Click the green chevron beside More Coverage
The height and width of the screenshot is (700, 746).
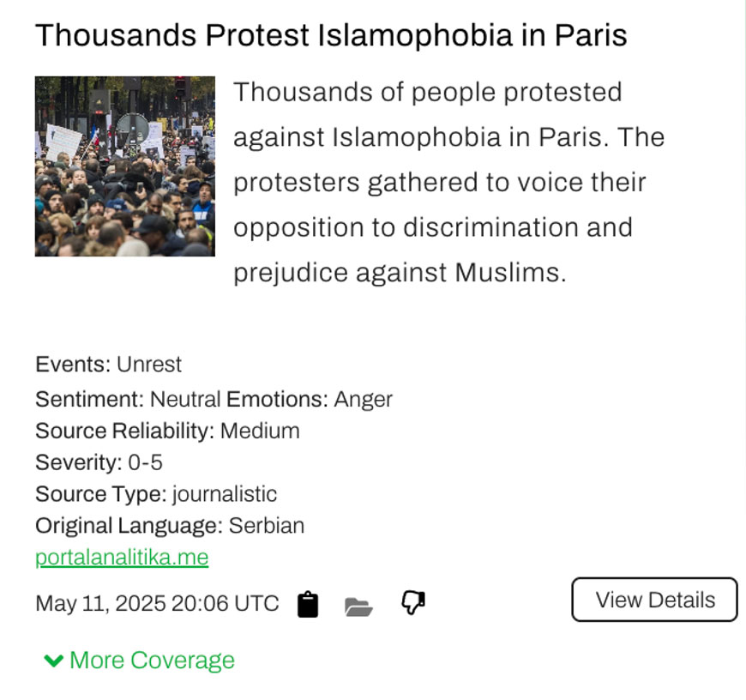pyautogui.click(x=53, y=660)
